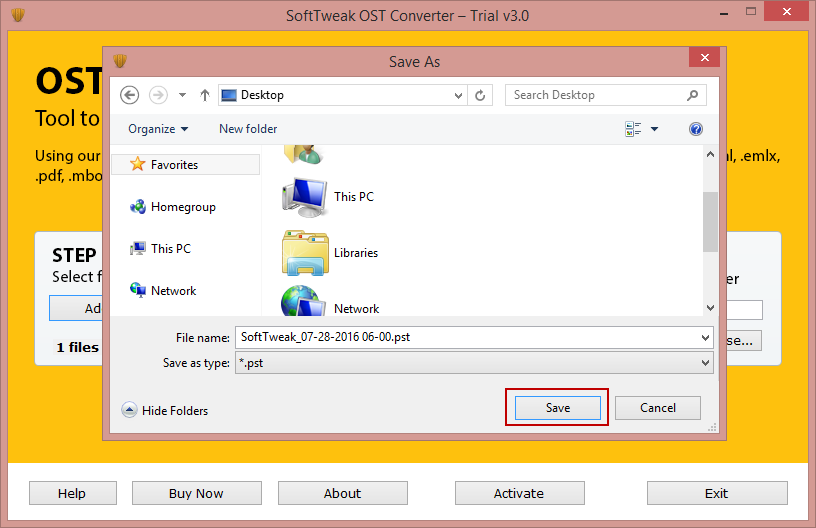
Task: Minimize the SoftTweak OST Converter window
Action: 724,12
